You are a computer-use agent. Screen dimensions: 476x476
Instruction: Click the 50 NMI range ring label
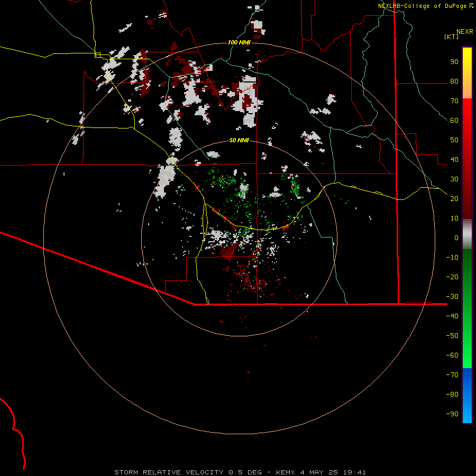[x=239, y=140]
